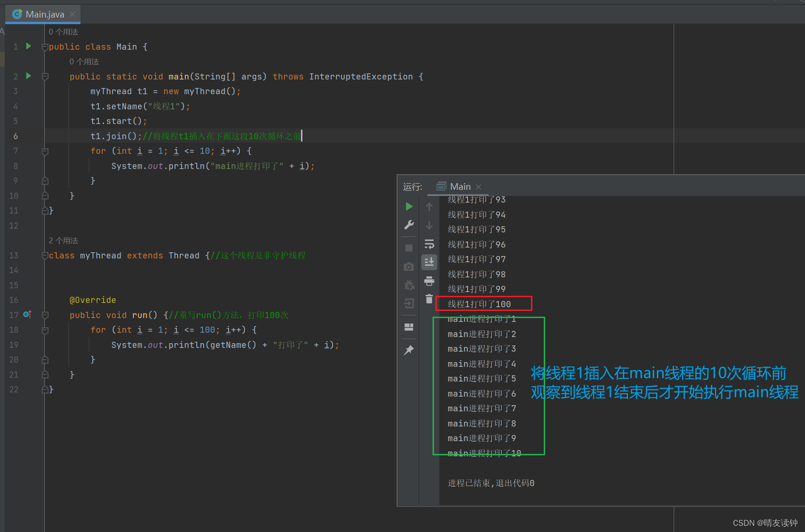The height and width of the screenshot is (532, 805).
Task: Click line number 15 in gutter
Action: [14, 285]
